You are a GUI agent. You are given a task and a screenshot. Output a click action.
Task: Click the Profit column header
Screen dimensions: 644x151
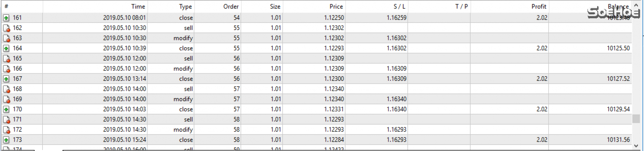coord(538,6)
